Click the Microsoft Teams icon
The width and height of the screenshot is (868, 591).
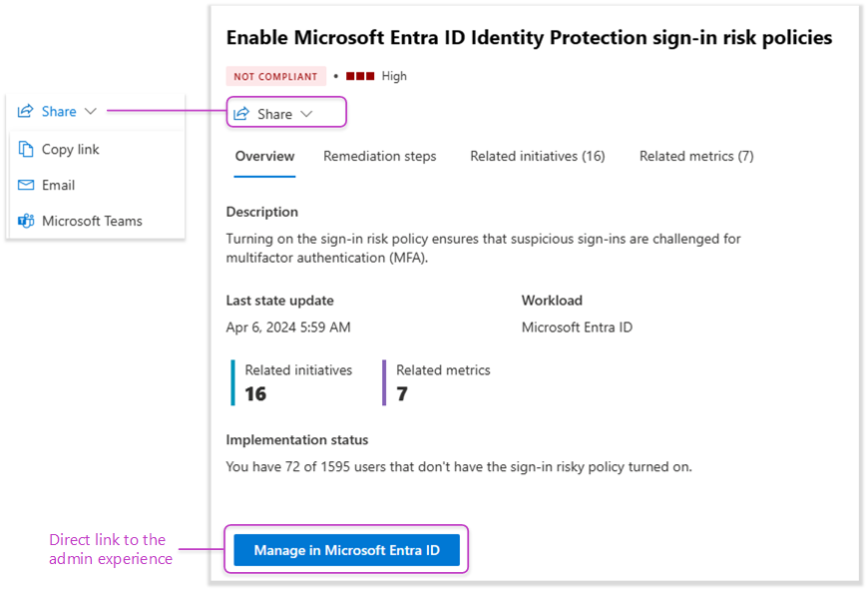26,222
